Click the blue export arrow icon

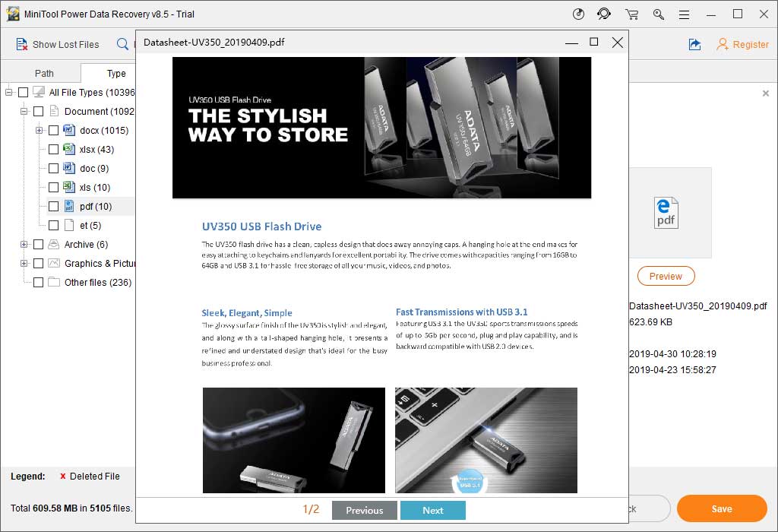[694, 45]
